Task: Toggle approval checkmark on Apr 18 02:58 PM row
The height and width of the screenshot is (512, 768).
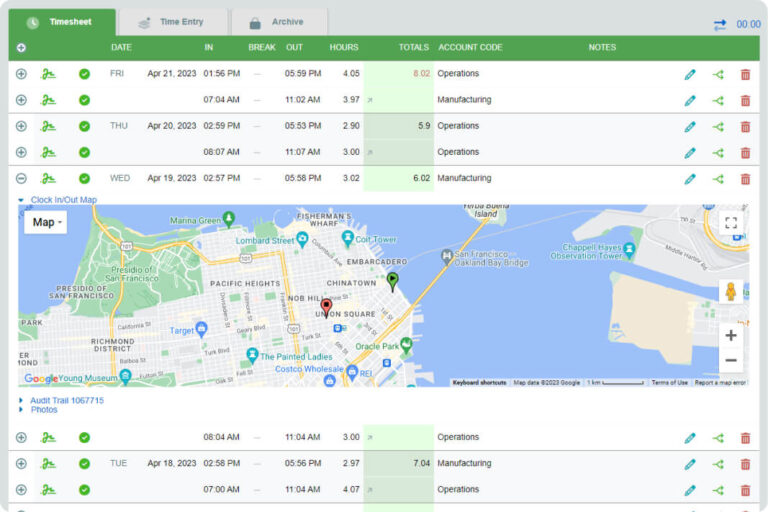Action: pos(84,463)
